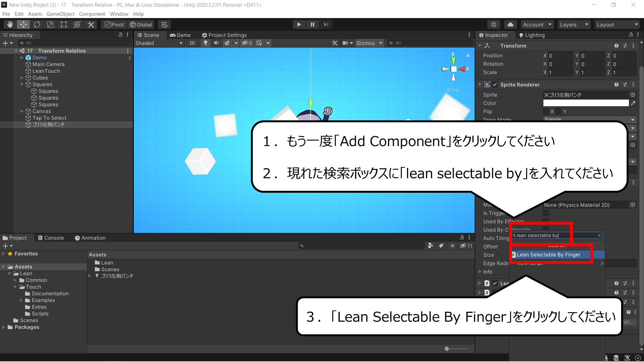Screen dimensions: 644x362
Task: Toggle scene audio icon
Action: [216, 43]
